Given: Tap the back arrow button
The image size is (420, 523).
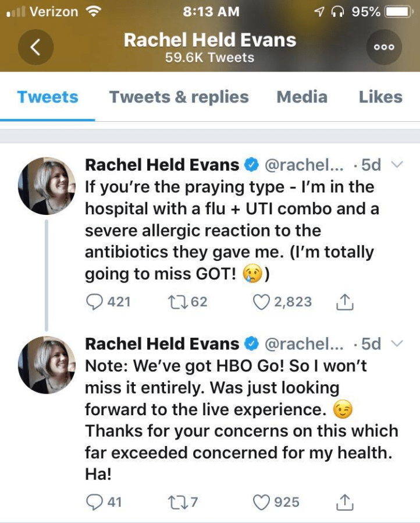Looking at the screenshot, I should tap(35, 47).
